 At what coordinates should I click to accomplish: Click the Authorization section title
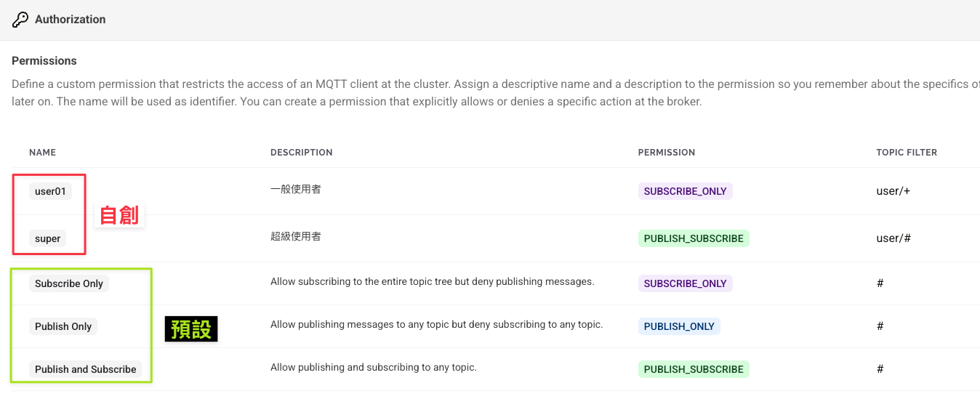tap(71, 20)
